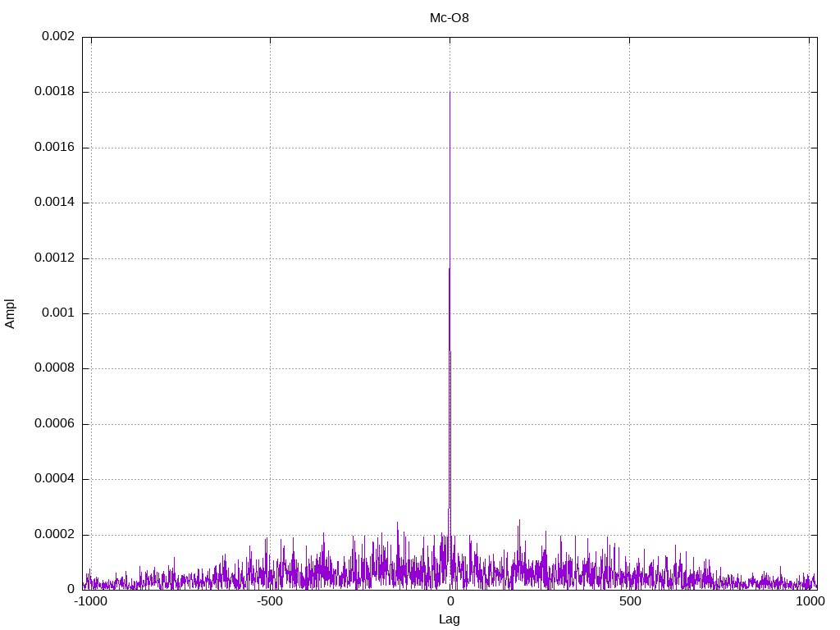Click the 0.0018 y-axis tick label
Image resolution: width=840 pixels, height=630 pixels.
pos(54,92)
